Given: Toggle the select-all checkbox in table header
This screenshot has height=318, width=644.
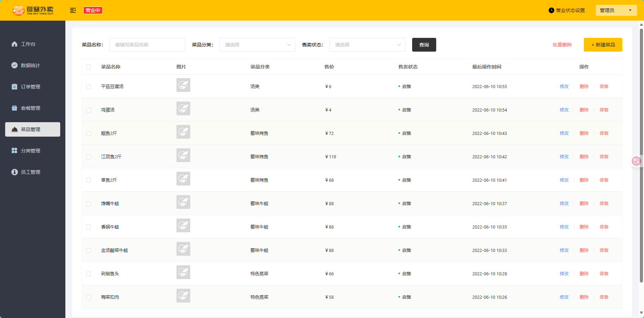Looking at the screenshot, I should (89, 67).
